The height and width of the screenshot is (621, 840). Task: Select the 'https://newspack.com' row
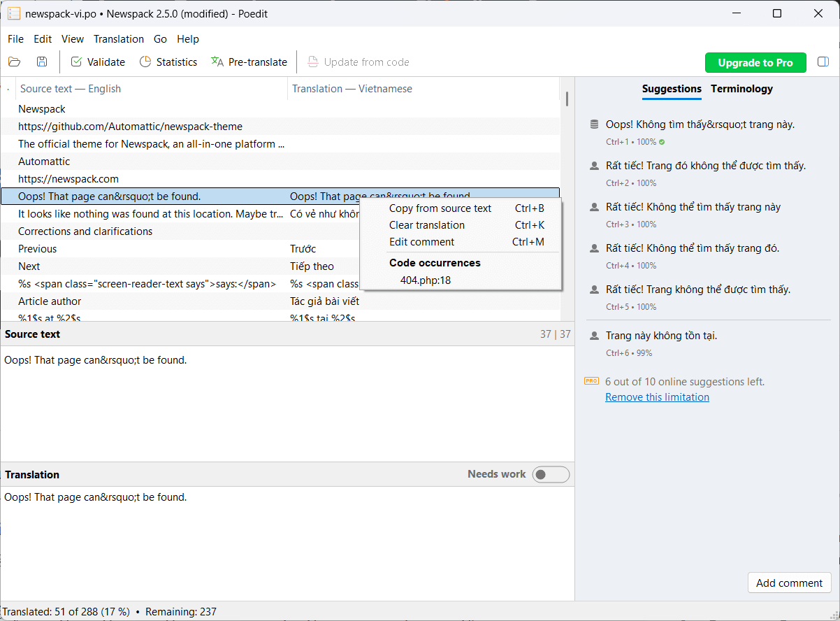(280, 179)
